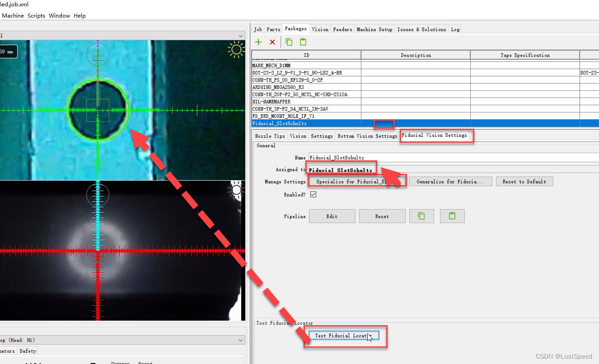This screenshot has height=364, width=599.
Task: Toggle the top camera light sun icon
Action: (236, 50)
